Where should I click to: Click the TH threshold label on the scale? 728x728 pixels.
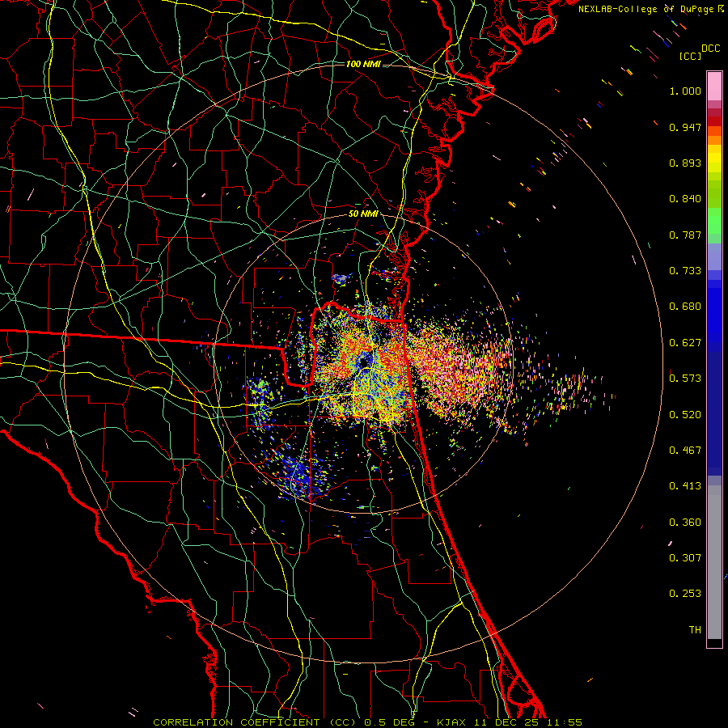pyautogui.click(x=695, y=630)
